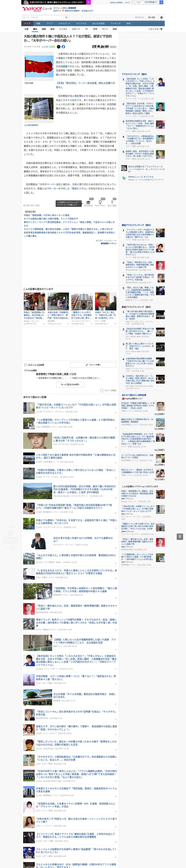
Task: Click the scroll-to-top arrow button
Action: click(180, 536)
